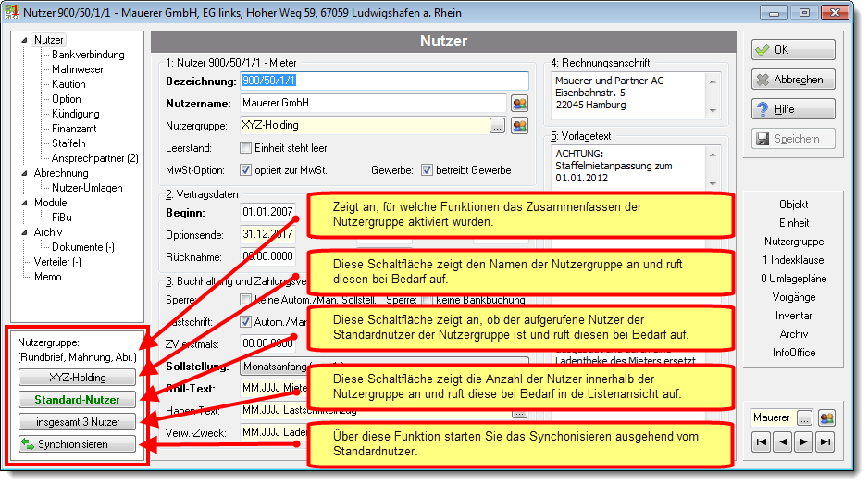Image resolution: width=868 pixels, height=485 pixels.
Task: Click the people icon next to Nutzergruppe
Action: [x=519, y=126]
